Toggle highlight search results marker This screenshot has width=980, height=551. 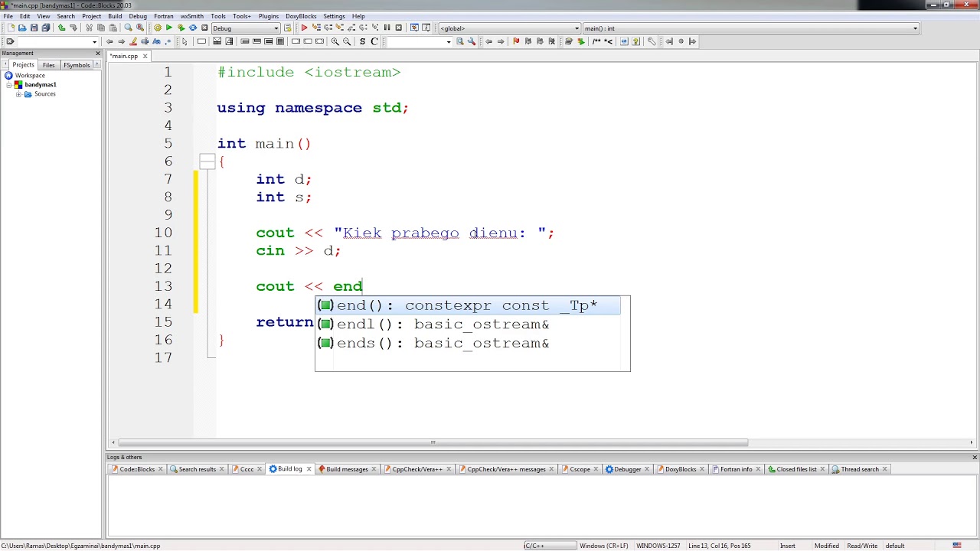tap(133, 41)
